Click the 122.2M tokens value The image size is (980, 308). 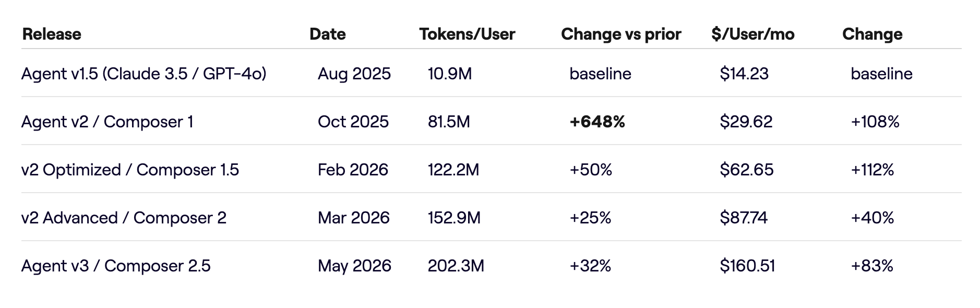pos(453,170)
